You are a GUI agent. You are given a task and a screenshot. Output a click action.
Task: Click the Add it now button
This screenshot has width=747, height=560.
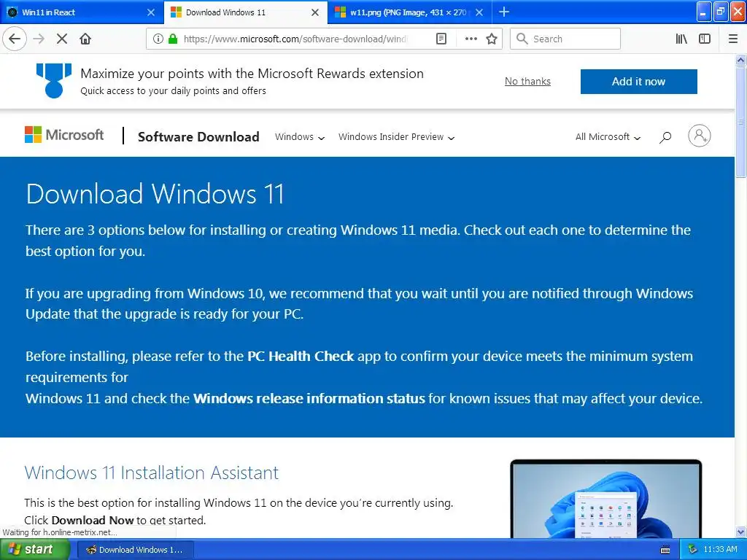tap(638, 82)
